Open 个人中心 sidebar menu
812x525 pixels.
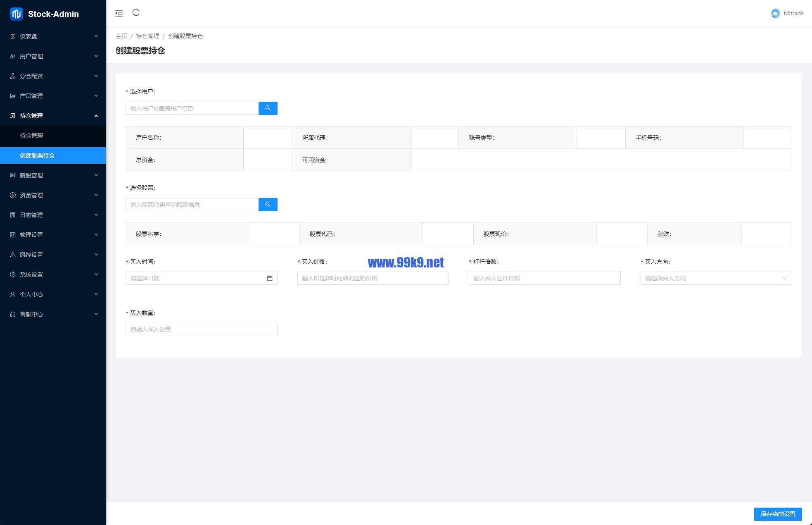(x=53, y=294)
